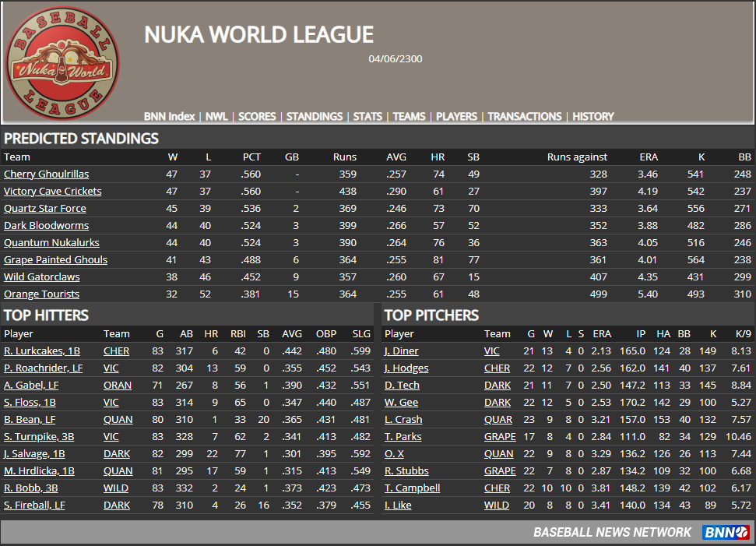The image size is (756, 546).
Task: Open Quantum Nukalurks team page
Action: pyautogui.click(x=51, y=242)
